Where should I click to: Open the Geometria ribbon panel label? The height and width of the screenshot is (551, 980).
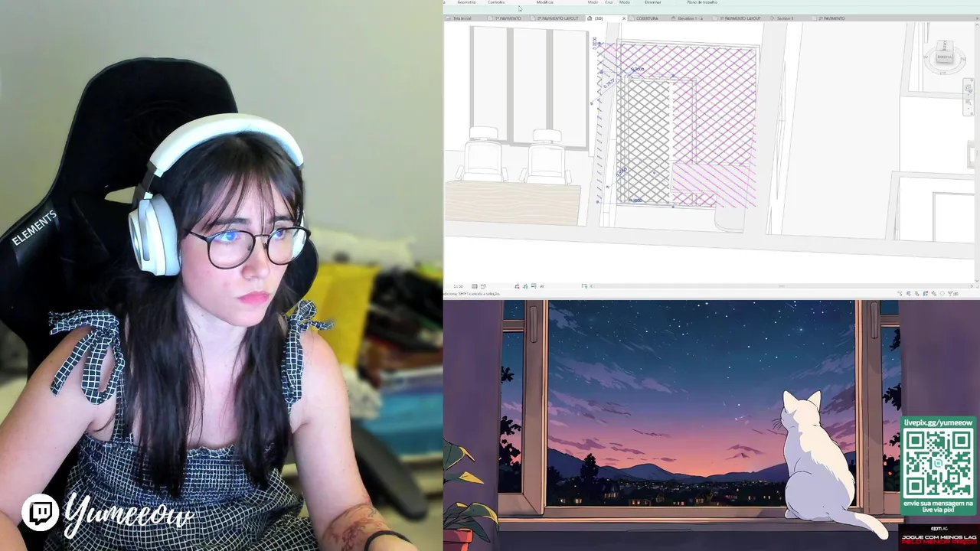point(466,2)
